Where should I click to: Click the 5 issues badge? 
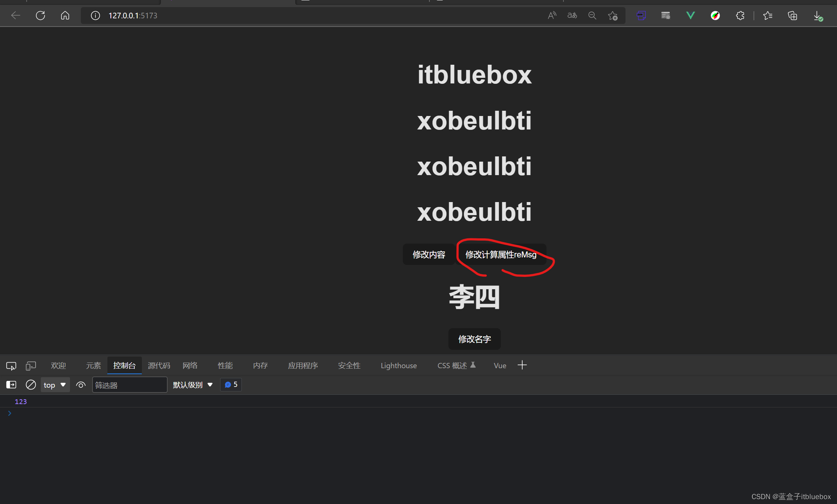[231, 385]
